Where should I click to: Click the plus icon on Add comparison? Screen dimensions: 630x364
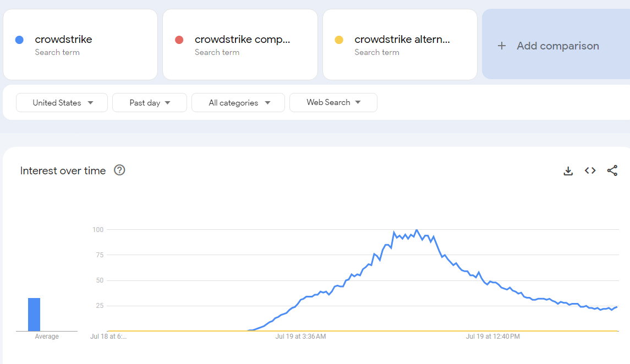pyautogui.click(x=501, y=46)
